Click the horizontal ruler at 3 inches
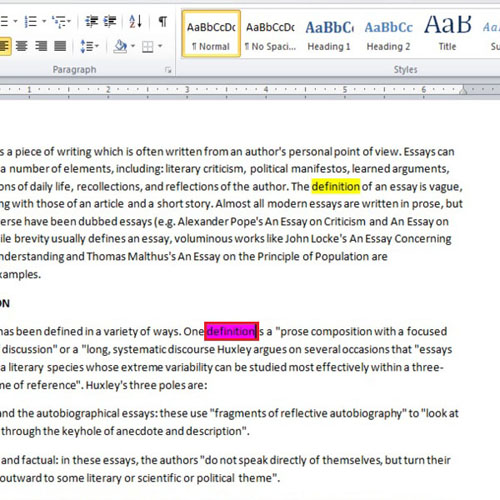 tap(187, 90)
